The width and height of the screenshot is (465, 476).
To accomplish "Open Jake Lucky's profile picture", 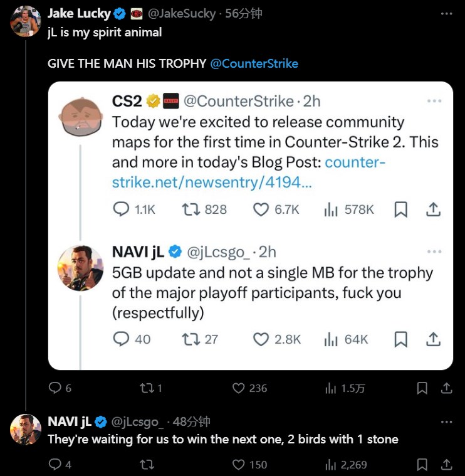I will [x=26, y=21].
